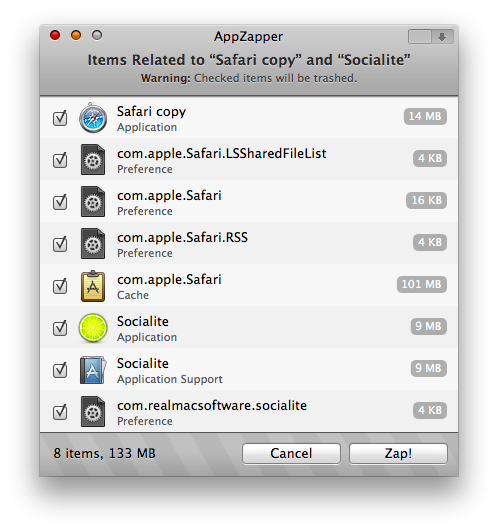Uncheck the com.apple.Safari Cache checkbox
The width and height of the screenshot is (498, 531).
60,286
